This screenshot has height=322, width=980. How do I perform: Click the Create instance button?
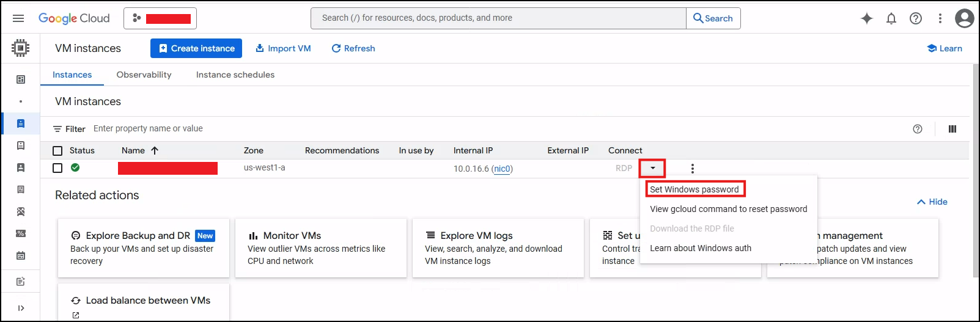[x=196, y=48]
